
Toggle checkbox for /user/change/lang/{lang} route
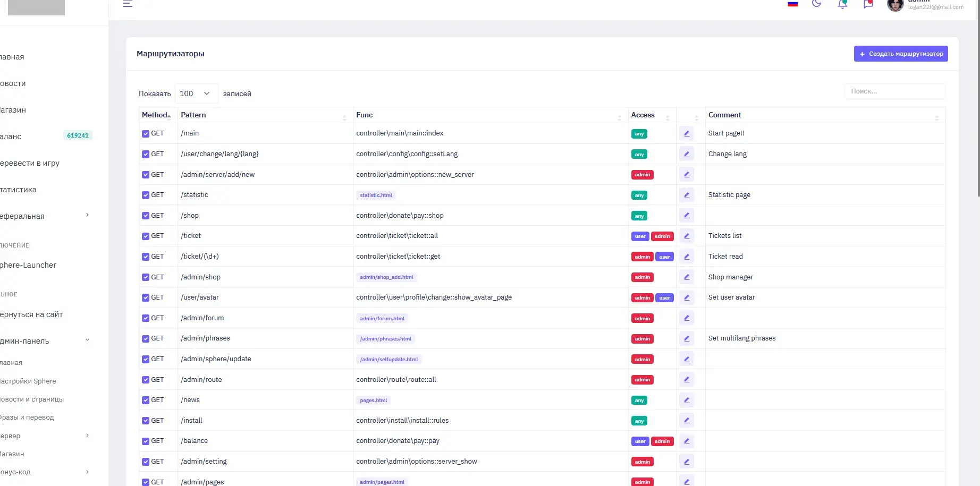pyautogui.click(x=146, y=154)
